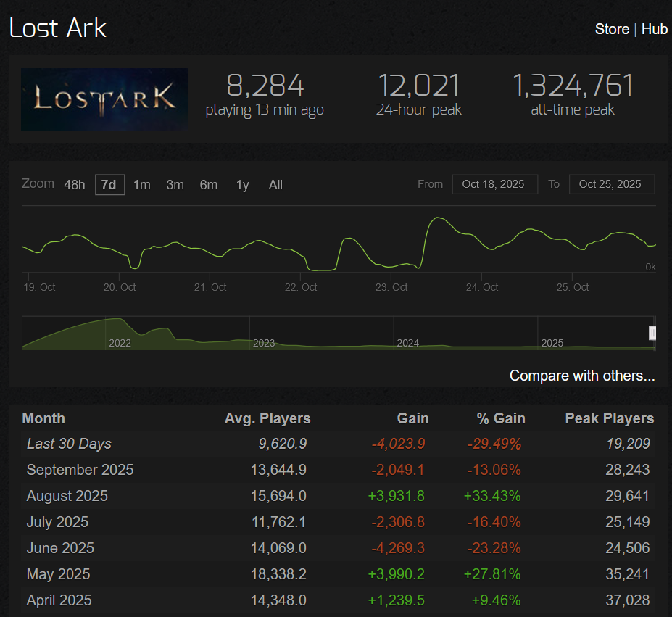Click the 15,694.0 average players value
Screen dimensions: 672x617
278,496
